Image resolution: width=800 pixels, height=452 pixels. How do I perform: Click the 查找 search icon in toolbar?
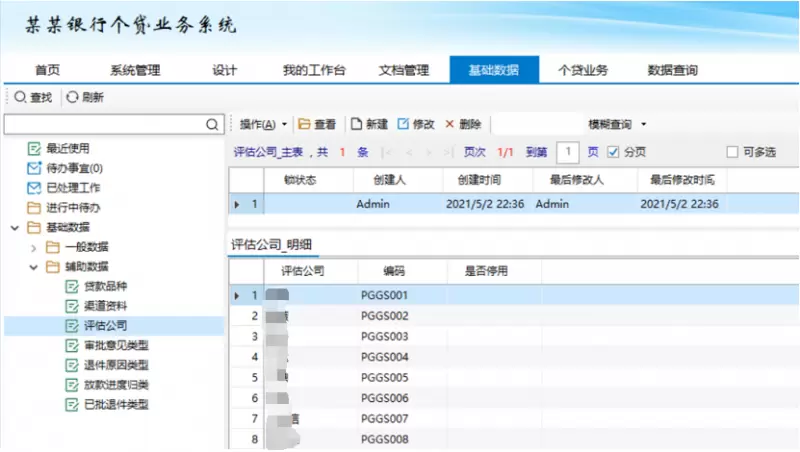click(x=20, y=98)
